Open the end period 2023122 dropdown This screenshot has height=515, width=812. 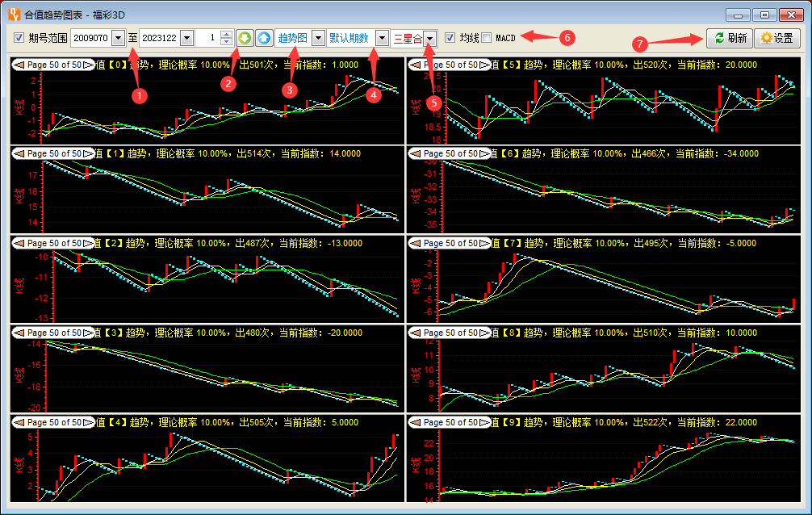tap(186, 38)
